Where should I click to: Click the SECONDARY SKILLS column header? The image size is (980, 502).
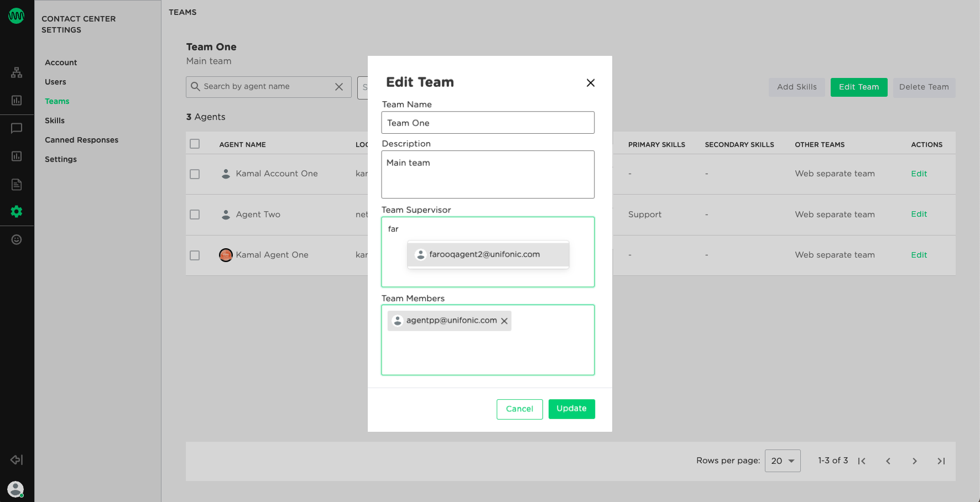click(x=739, y=145)
